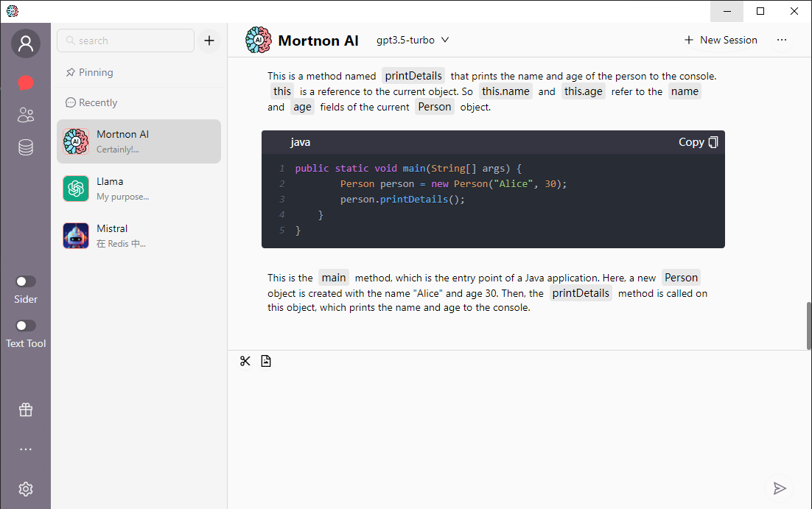Copy the java code block
812x509 pixels.
pyautogui.click(x=698, y=142)
